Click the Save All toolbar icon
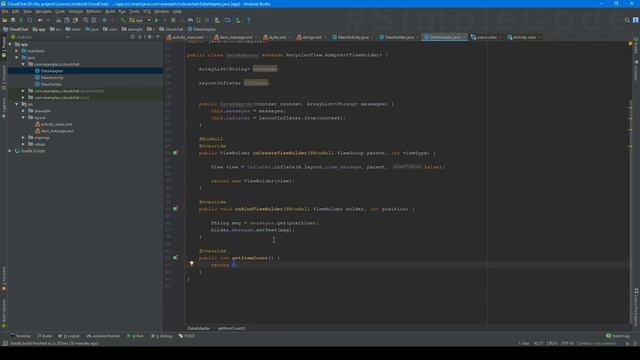Image resolution: width=640 pixels, height=360 pixels. (13, 20)
